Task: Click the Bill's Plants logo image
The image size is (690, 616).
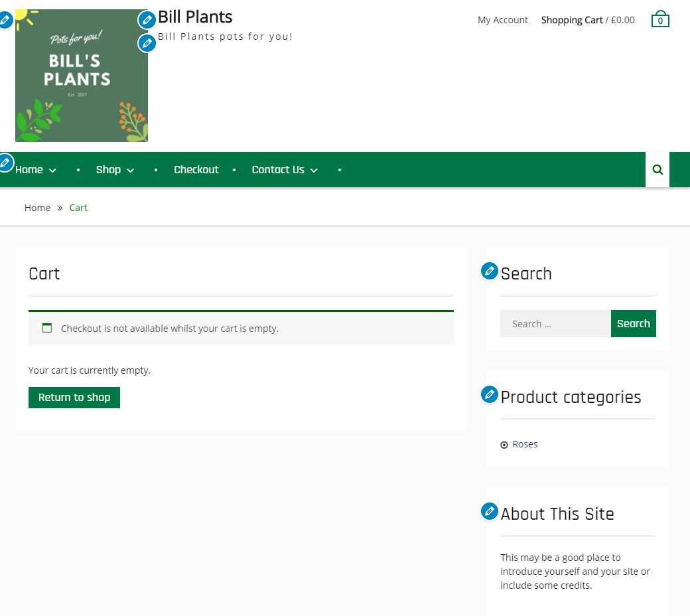Action: point(82,76)
